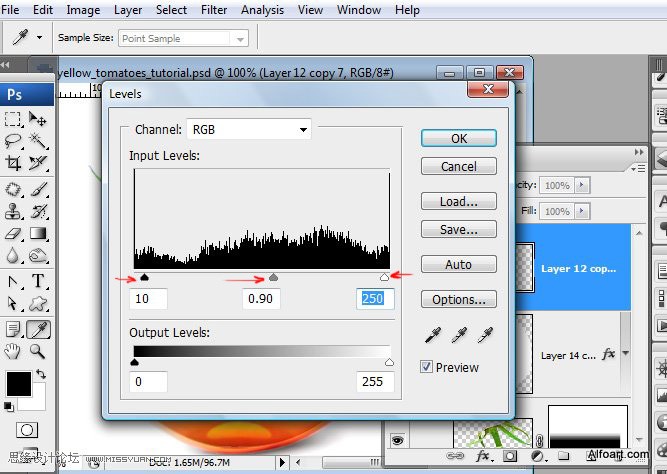Open the Analysis menu

point(262,10)
